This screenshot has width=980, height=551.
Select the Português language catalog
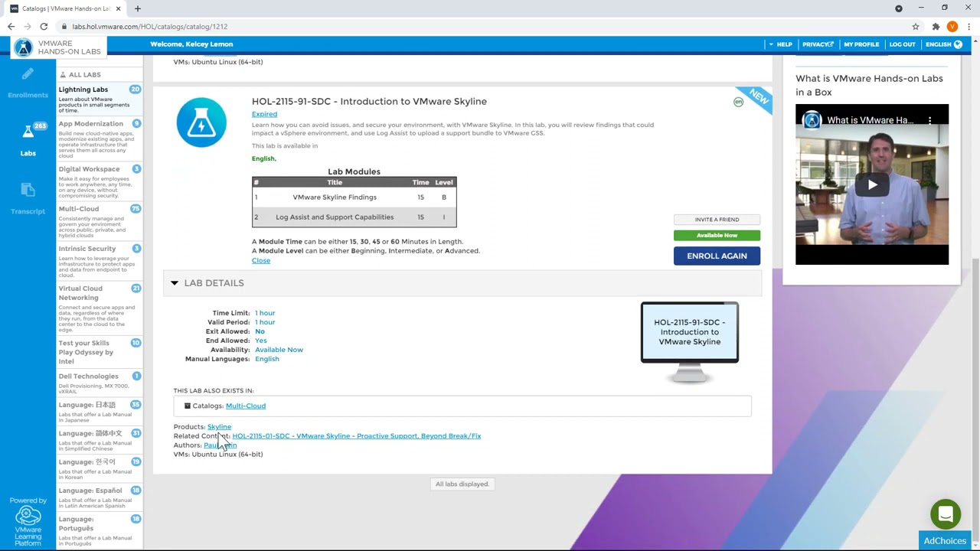(x=100, y=530)
